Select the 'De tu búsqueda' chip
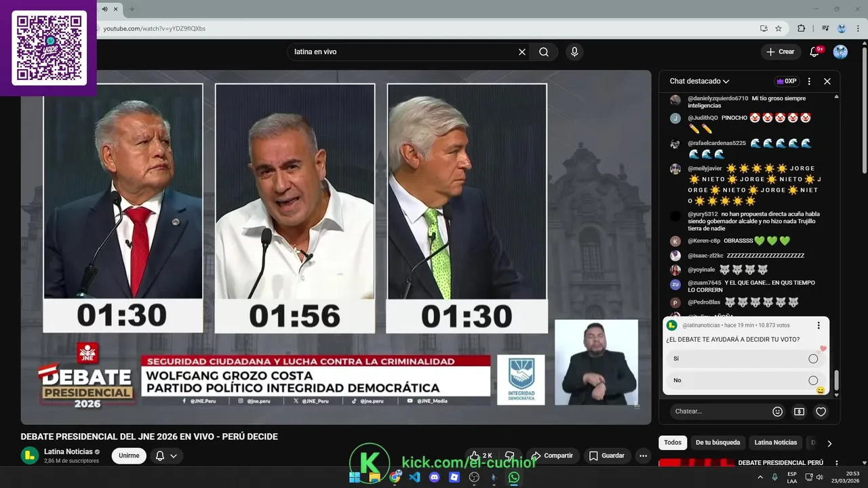This screenshot has height=488, width=868. coord(717,443)
